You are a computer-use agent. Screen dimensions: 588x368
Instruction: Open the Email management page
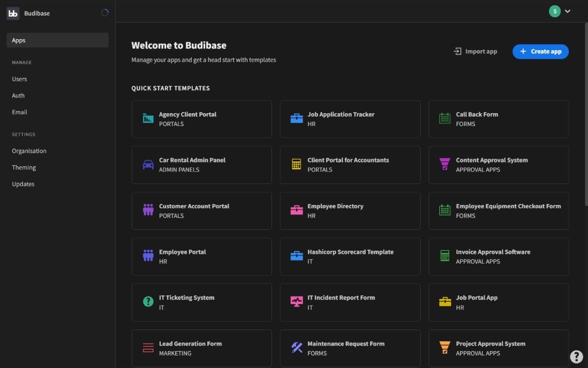pos(19,112)
